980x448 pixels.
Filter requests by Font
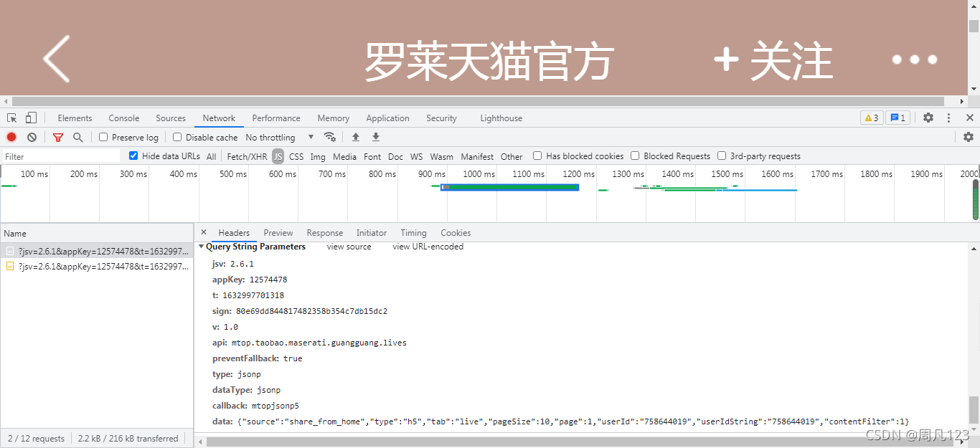click(372, 156)
